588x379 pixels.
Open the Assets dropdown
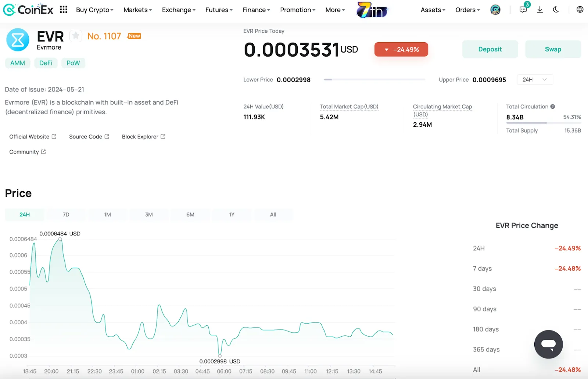(x=433, y=10)
